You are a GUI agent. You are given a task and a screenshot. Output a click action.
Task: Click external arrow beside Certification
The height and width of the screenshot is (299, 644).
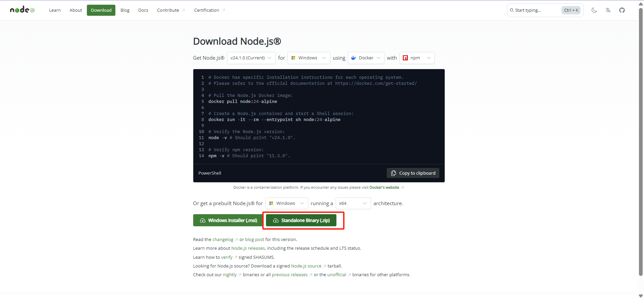[x=223, y=10]
